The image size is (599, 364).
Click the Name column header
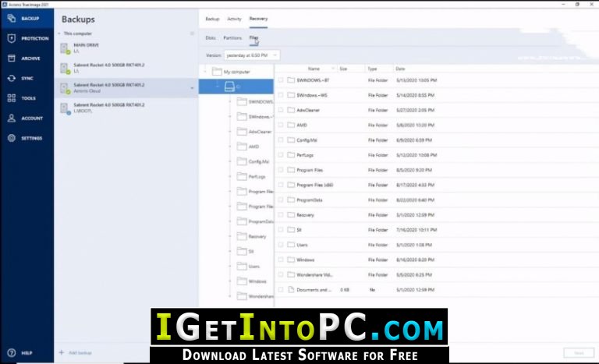314,69
